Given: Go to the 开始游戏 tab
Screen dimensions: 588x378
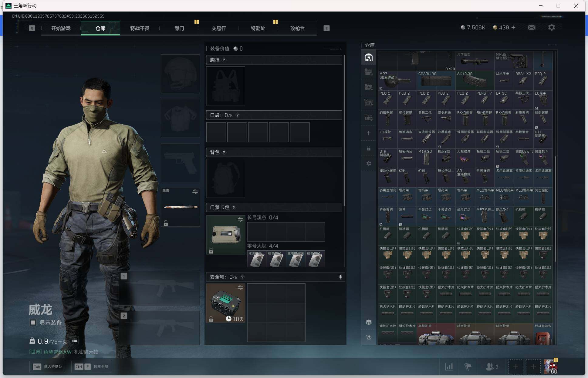Looking at the screenshot, I should coord(61,28).
